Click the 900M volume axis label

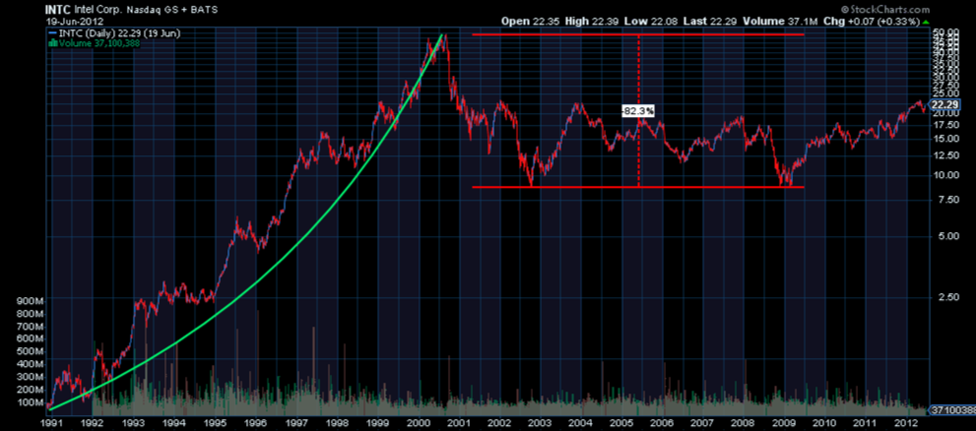pyautogui.click(x=30, y=301)
